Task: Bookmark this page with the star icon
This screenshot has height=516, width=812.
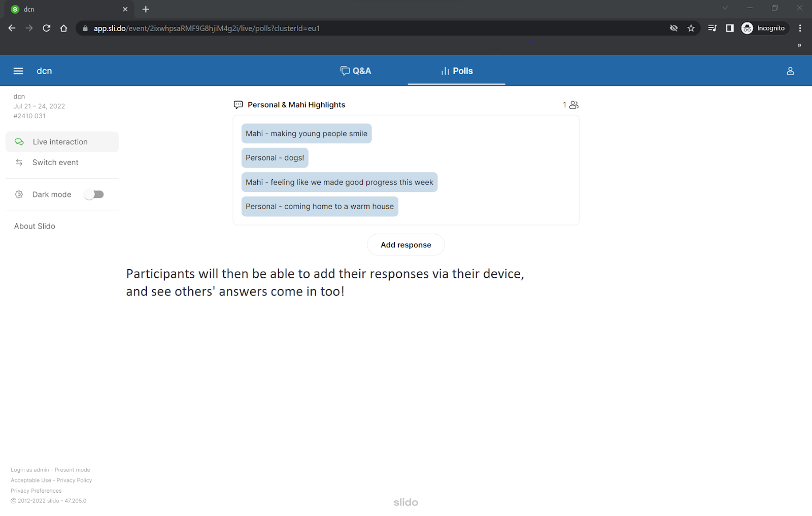Action: point(691,28)
